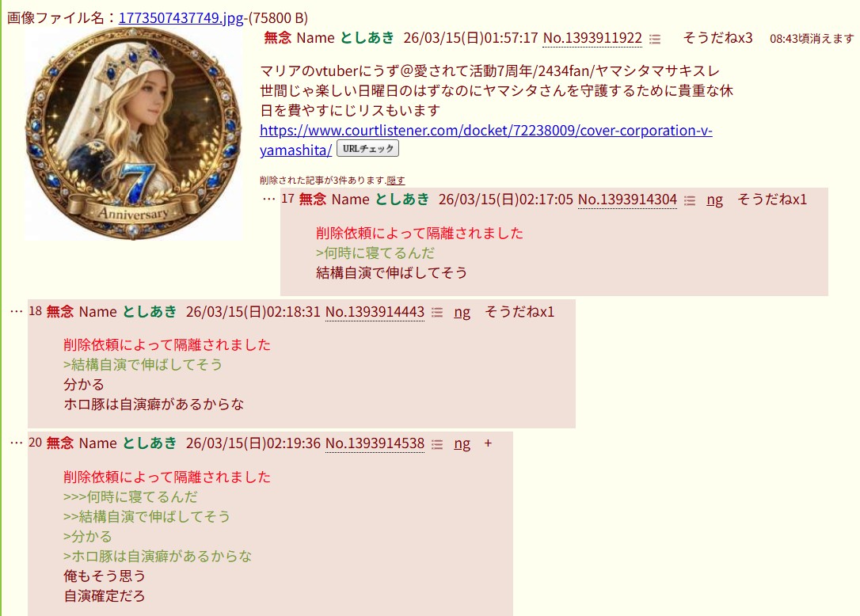Click そうだねx1 on reply 17
This screenshot has width=860, height=616.
click(771, 199)
